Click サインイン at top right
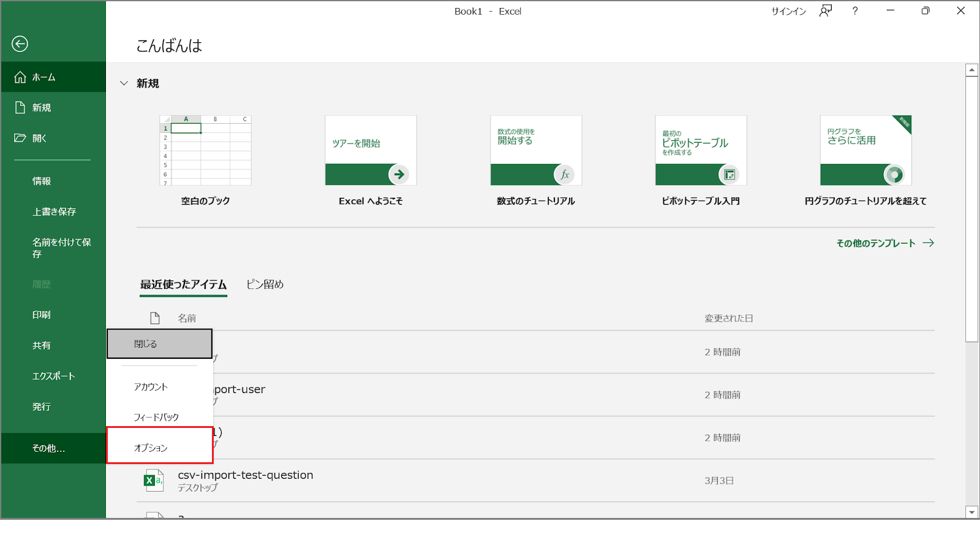The image size is (980, 551). pos(788,11)
